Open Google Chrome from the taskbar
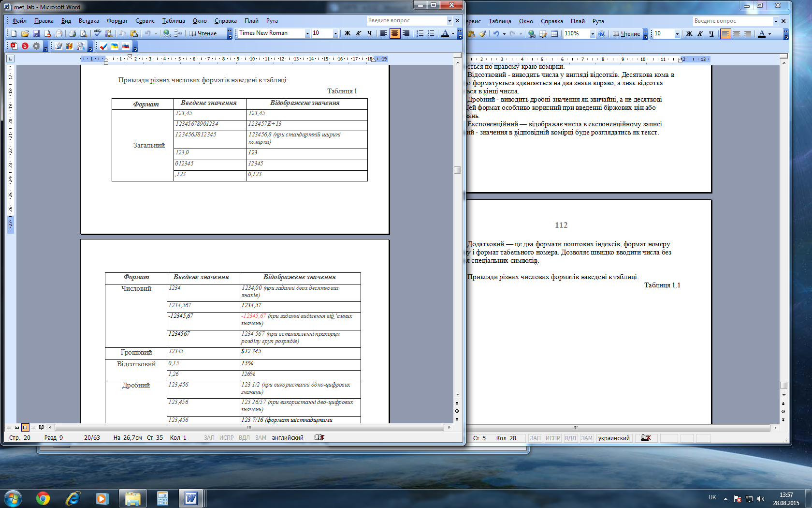Image resolution: width=812 pixels, height=508 pixels. tap(43, 498)
